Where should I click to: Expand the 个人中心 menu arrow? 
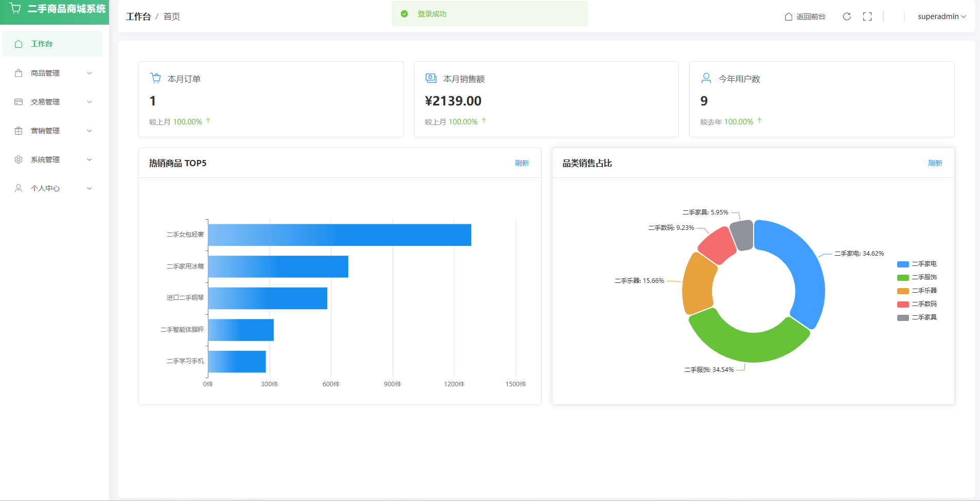click(x=90, y=188)
